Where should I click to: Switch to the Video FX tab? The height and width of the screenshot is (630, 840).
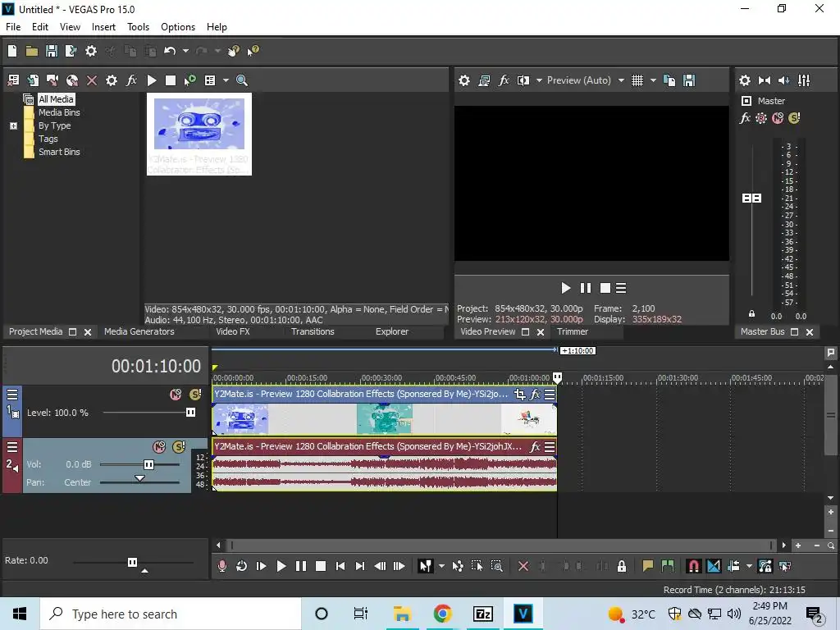[x=232, y=331]
